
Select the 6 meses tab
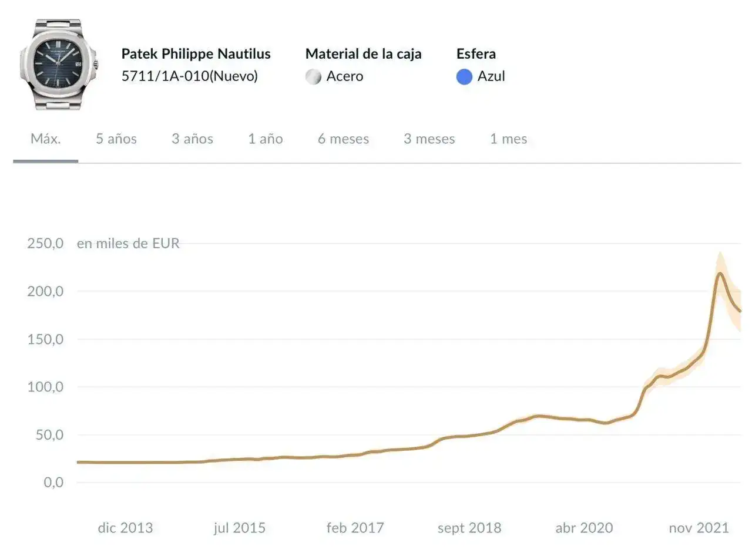pyautogui.click(x=343, y=139)
